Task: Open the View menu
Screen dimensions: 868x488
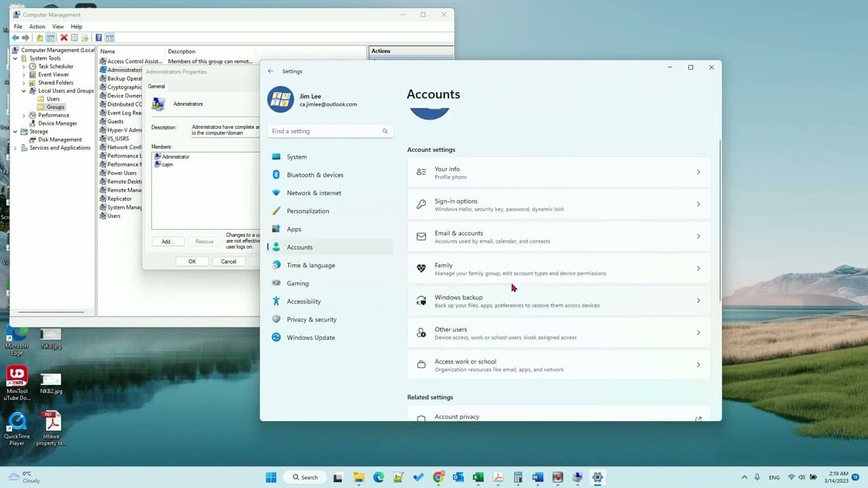Action: [58, 26]
